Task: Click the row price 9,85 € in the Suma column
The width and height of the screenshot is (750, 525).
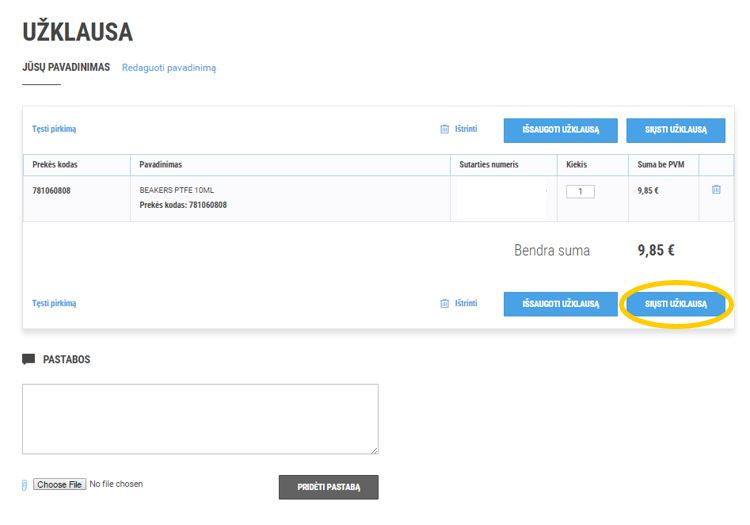Action: click(648, 191)
